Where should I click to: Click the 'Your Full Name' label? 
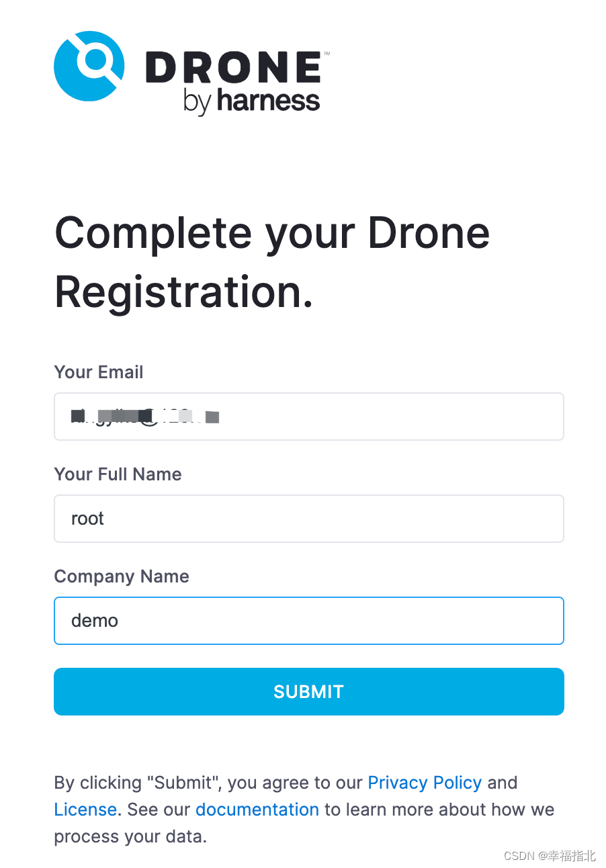point(118,474)
